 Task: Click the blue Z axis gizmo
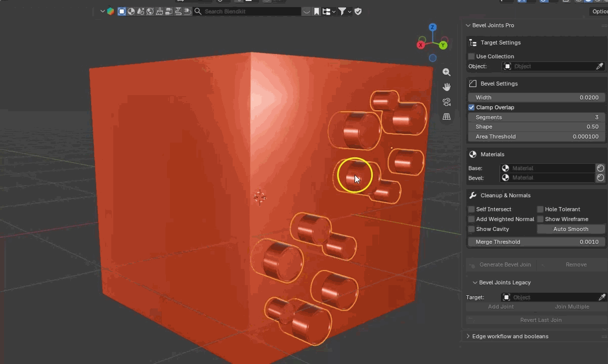tap(432, 27)
